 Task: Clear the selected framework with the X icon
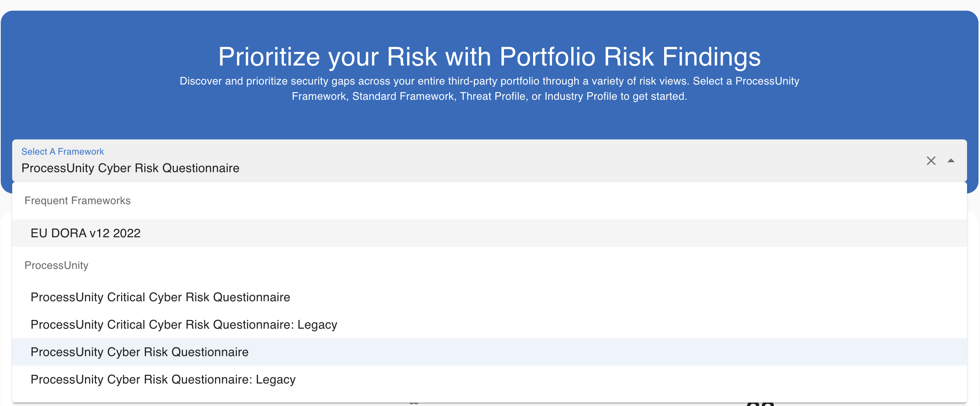coord(931,161)
